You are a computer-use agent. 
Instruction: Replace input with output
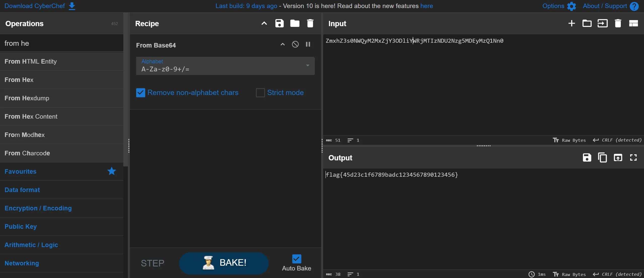(x=618, y=158)
